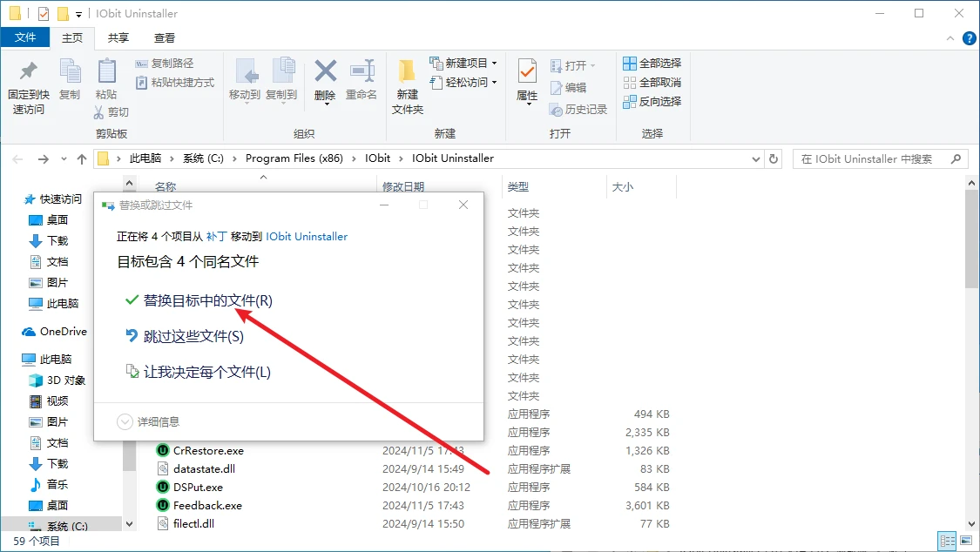Switch to details view icon
The image size is (980, 552).
pyautogui.click(x=948, y=541)
